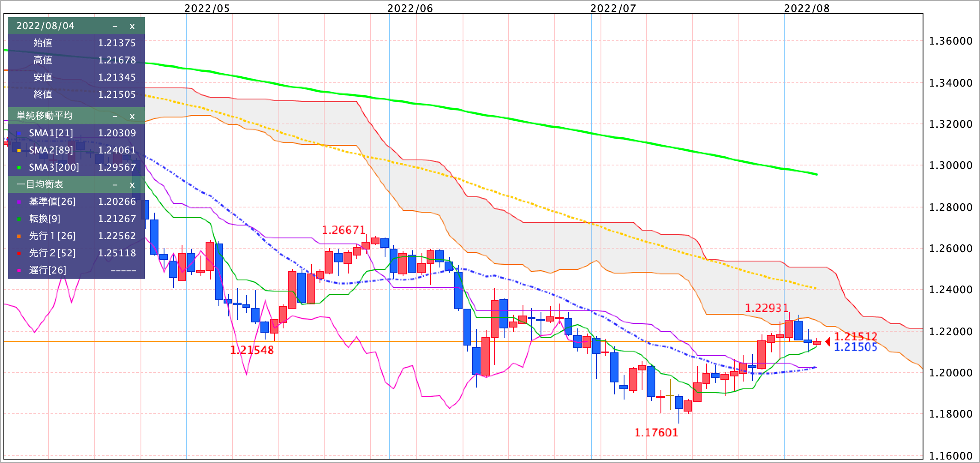Image resolution: width=980 pixels, height=463 pixels.
Task: Select the 高値 1.21678 row
Action: coord(76,60)
